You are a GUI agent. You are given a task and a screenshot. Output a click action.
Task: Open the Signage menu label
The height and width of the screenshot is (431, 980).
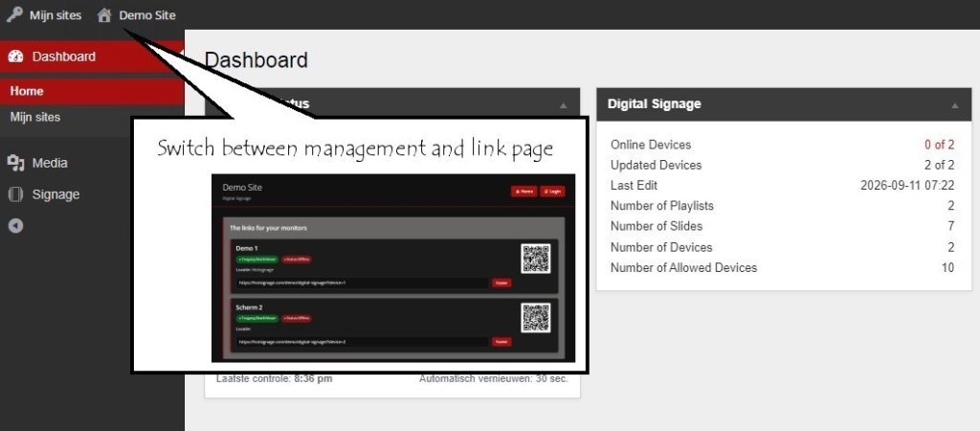tap(56, 194)
